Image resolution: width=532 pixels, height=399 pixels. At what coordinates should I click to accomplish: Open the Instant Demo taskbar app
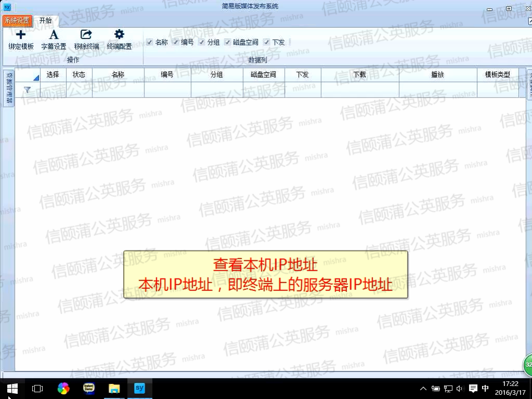click(89, 388)
